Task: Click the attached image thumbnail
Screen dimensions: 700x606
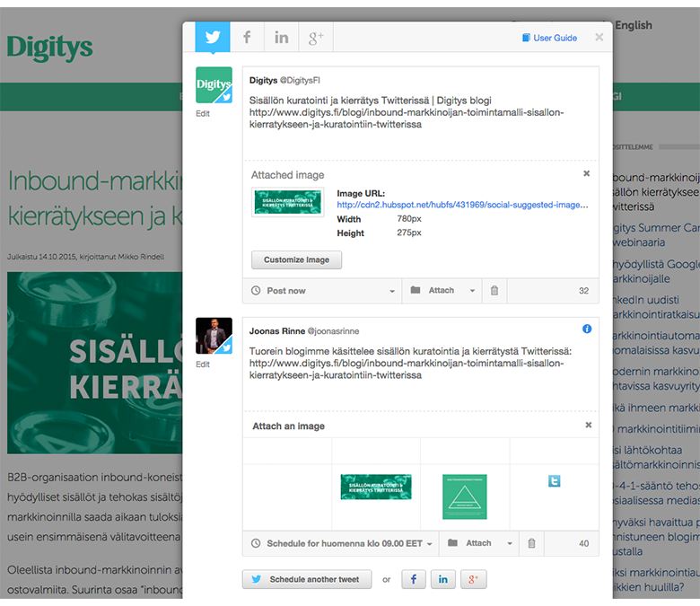Action: [x=287, y=202]
